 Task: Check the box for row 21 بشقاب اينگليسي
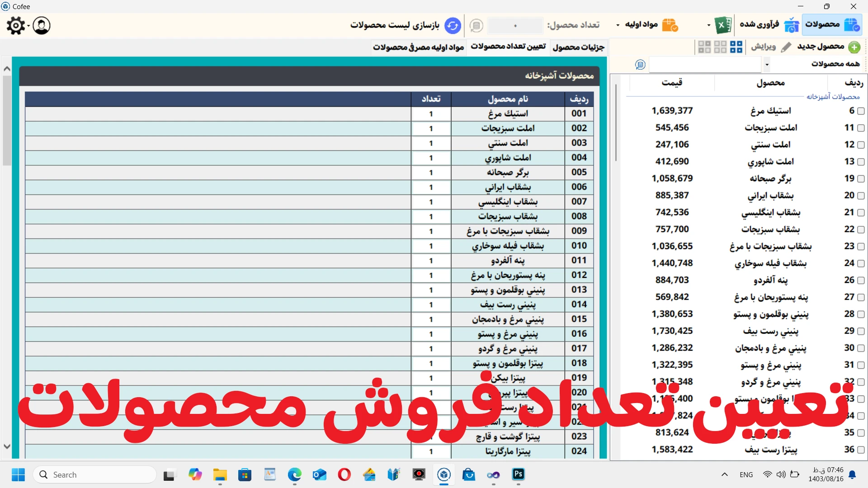coord(861,213)
